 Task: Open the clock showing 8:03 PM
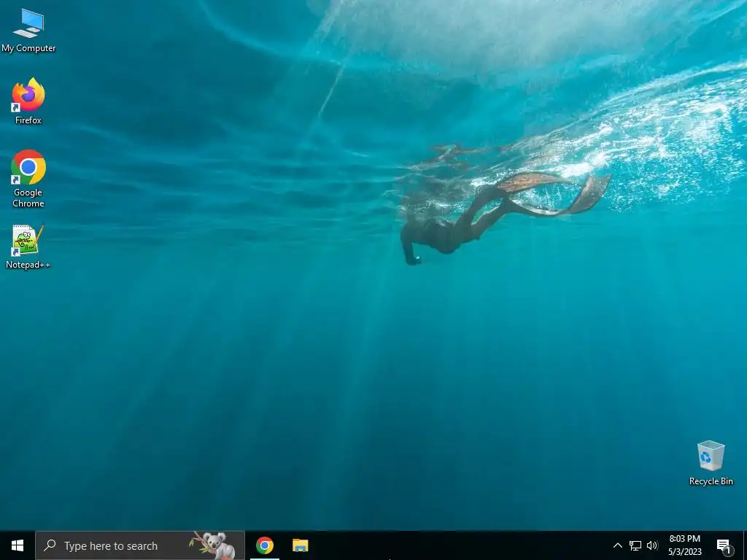pos(684,545)
